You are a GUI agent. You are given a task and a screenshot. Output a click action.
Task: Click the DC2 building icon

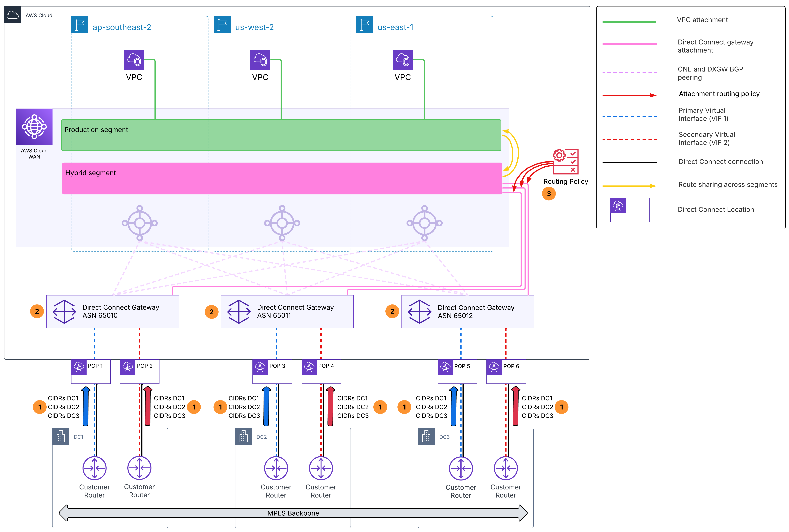tap(244, 436)
